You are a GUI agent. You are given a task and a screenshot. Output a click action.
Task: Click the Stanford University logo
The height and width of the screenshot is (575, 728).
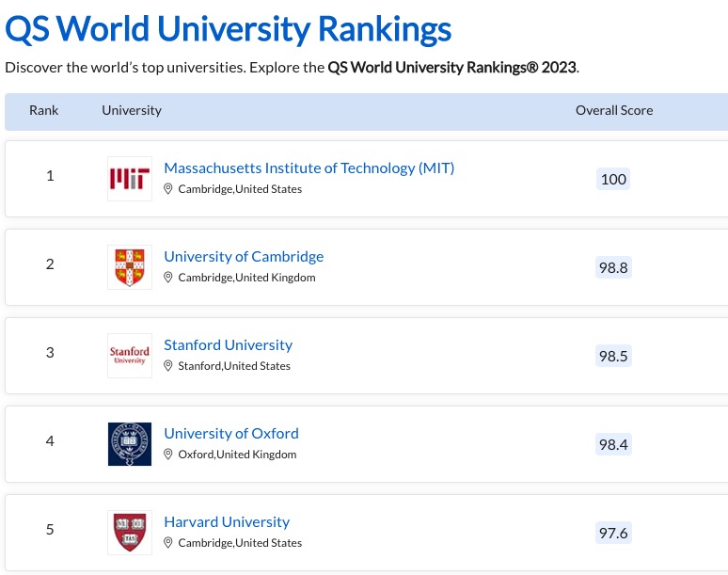point(130,355)
